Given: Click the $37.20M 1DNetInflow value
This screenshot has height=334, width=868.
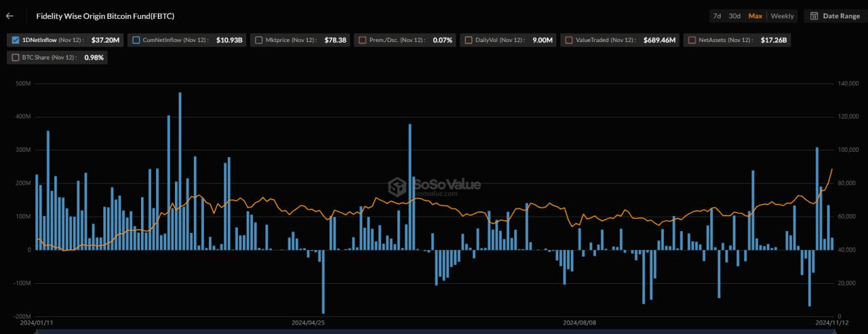Looking at the screenshot, I should click(x=105, y=41).
